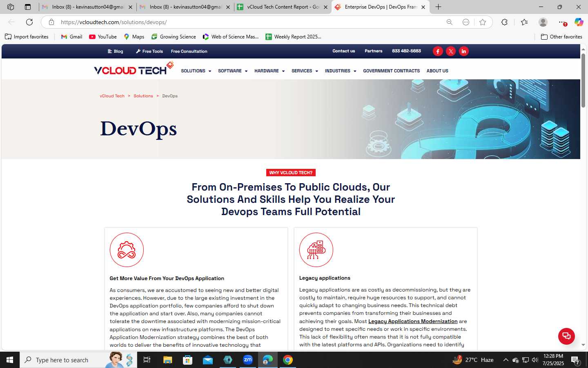The height and width of the screenshot is (368, 588).
Task: Click the Free Consultation link
Action: (189, 51)
